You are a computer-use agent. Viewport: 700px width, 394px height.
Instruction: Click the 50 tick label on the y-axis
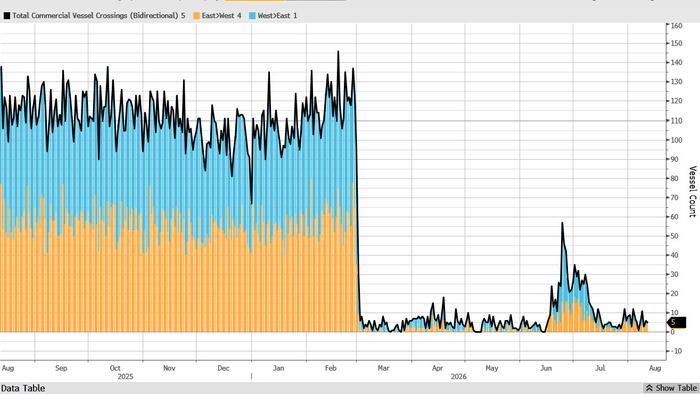pos(675,236)
